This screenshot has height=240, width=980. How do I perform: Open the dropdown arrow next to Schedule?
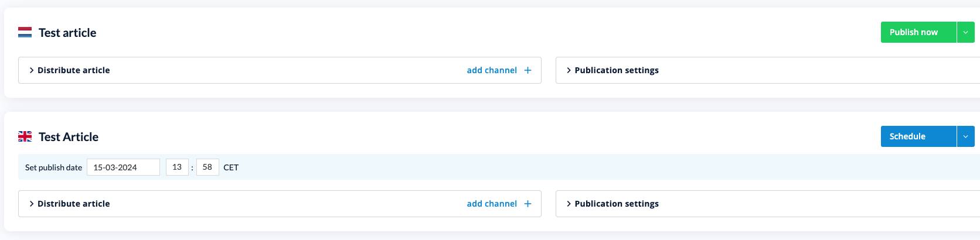coord(965,136)
